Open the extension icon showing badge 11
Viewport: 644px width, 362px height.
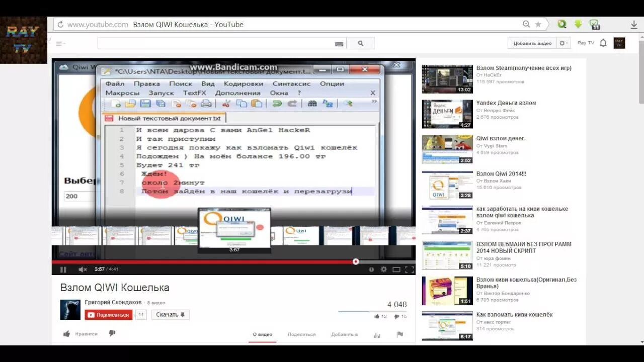(x=594, y=24)
